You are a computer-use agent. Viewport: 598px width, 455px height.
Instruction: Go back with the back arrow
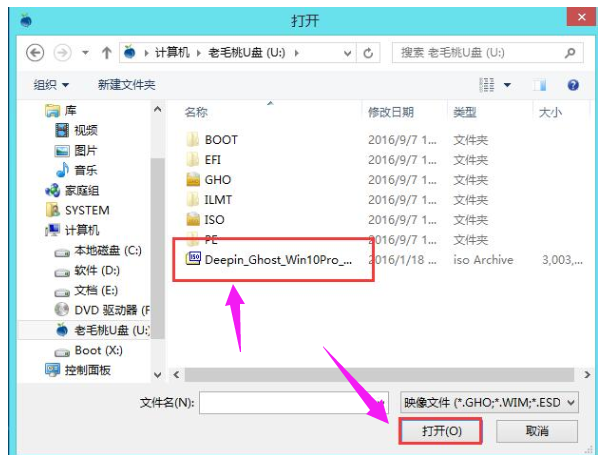click(x=35, y=53)
